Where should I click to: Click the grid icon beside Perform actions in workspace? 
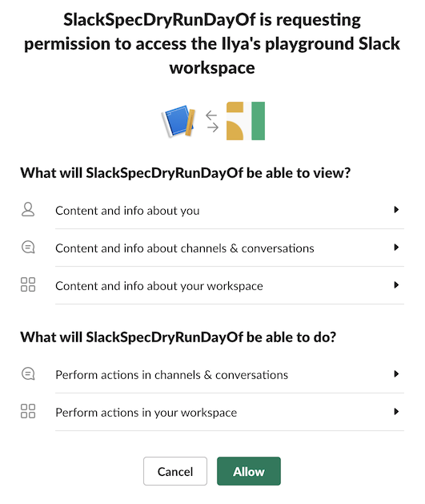(28, 411)
